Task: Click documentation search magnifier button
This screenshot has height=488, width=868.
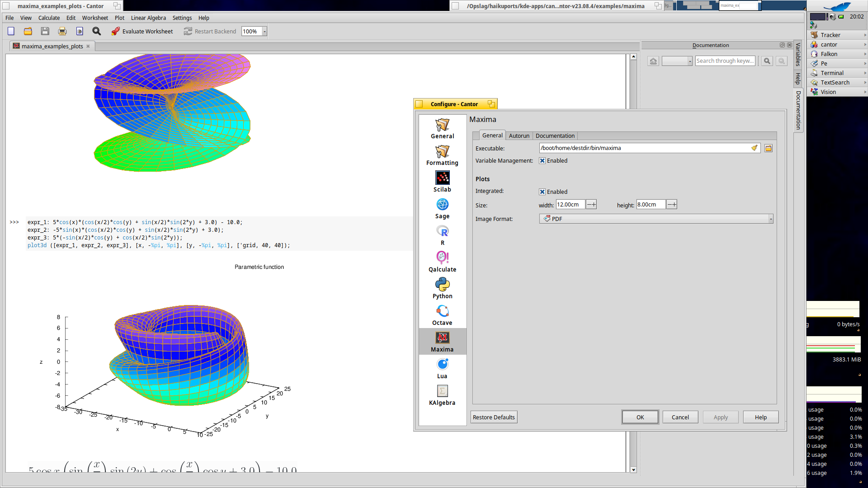Action: click(x=767, y=61)
